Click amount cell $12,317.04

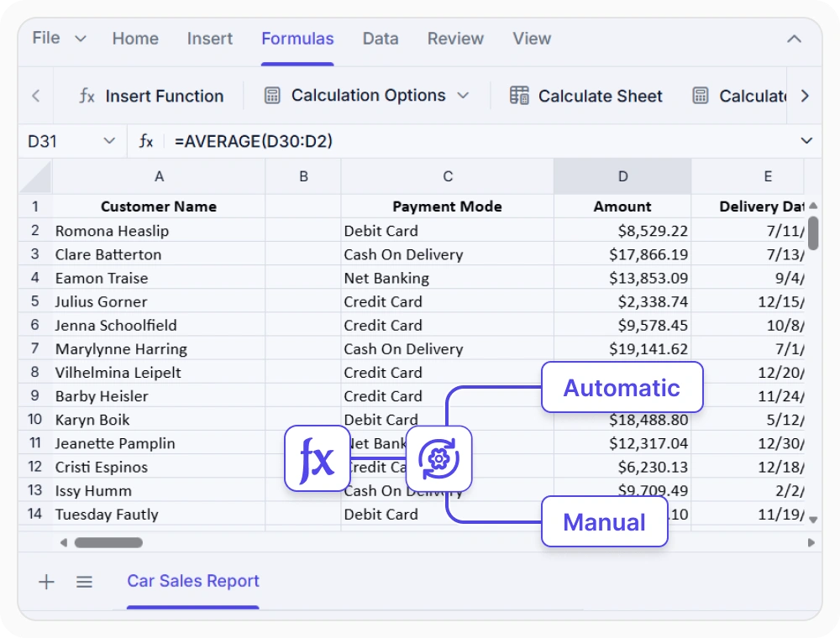tap(622, 443)
